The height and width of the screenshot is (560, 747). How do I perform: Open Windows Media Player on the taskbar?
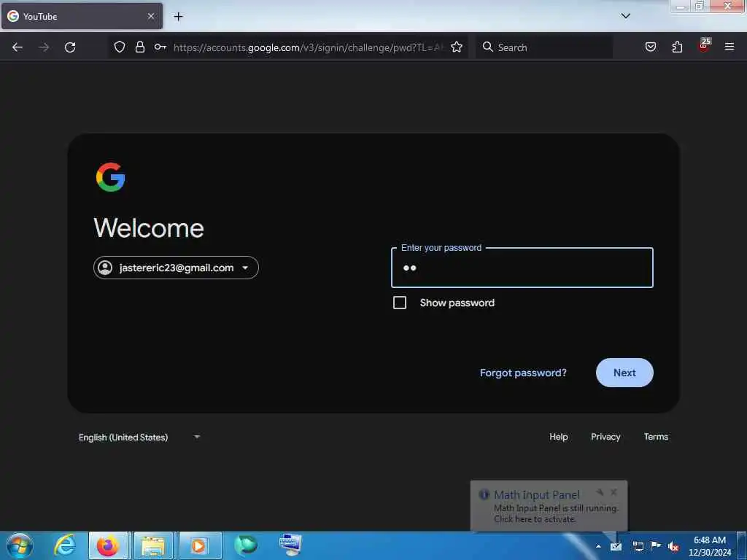(x=199, y=545)
